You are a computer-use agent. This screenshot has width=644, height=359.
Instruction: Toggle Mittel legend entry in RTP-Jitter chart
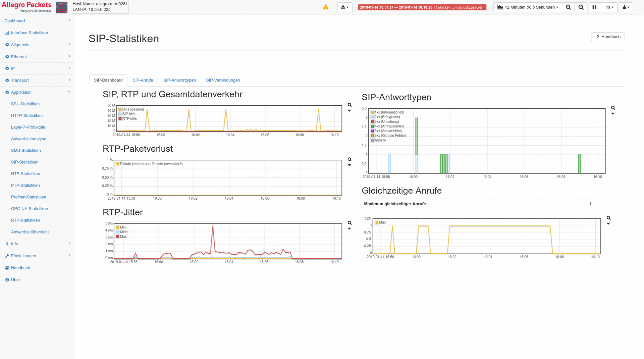click(122, 232)
